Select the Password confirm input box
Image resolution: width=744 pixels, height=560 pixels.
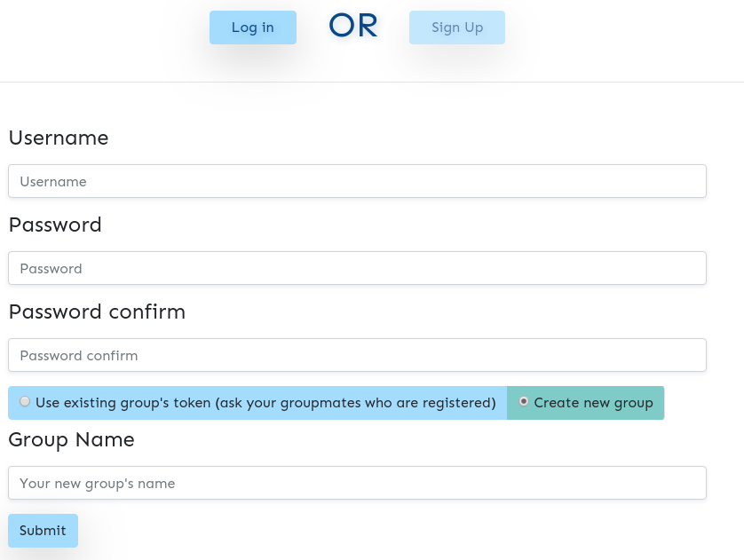point(357,355)
